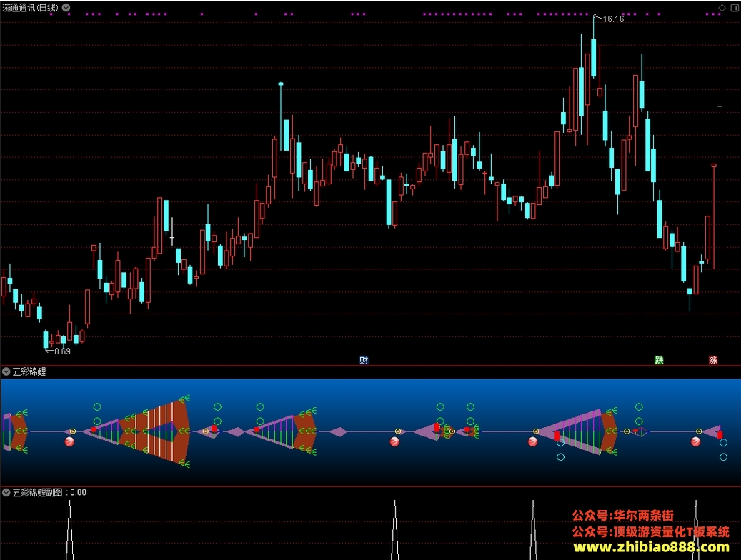Select the 瀛通通讯(日线) chart title
Viewport: 741px width, 560px height.
pyautogui.click(x=30, y=8)
